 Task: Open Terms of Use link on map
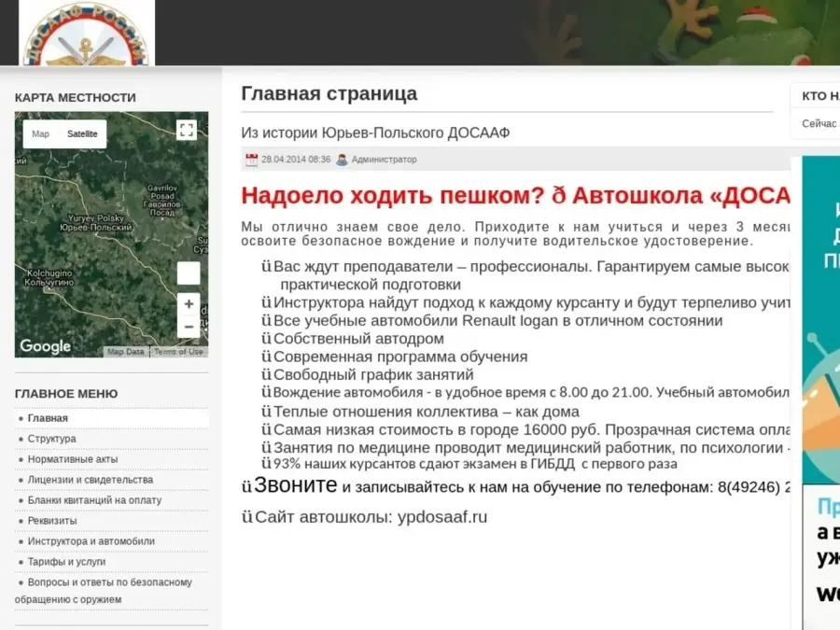click(x=178, y=352)
